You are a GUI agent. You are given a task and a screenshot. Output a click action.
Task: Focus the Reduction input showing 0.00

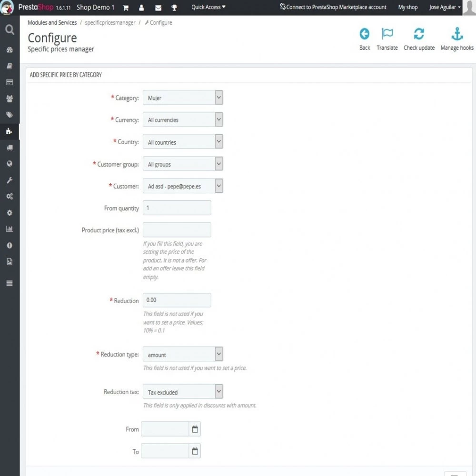pyautogui.click(x=177, y=300)
